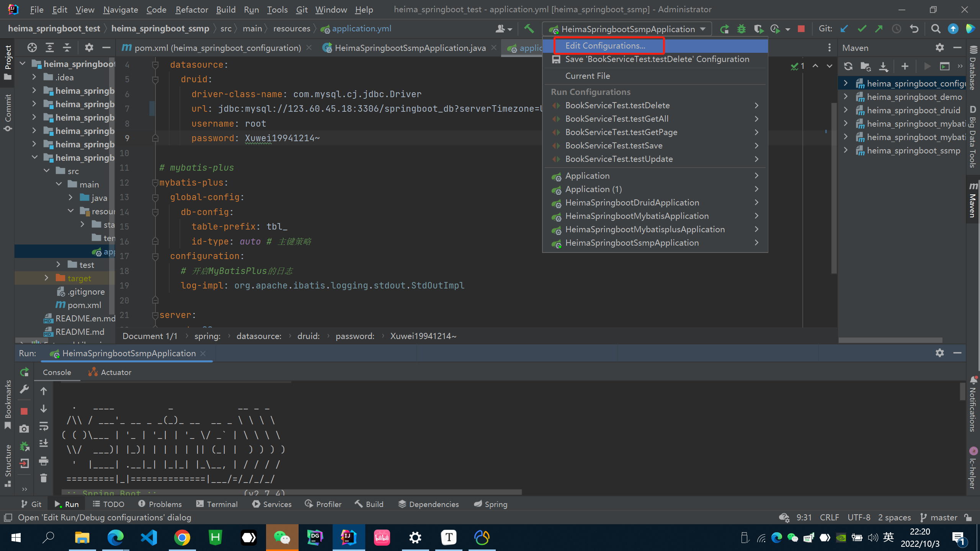
Task: Expand HeimaSpringbootDruidApplication submenu arrow
Action: click(x=756, y=202)
